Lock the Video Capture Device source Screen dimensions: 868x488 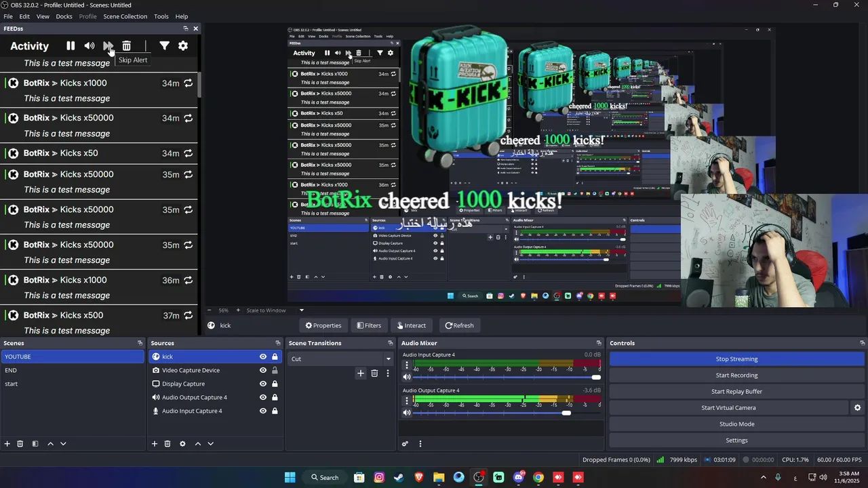coord(275,371)
